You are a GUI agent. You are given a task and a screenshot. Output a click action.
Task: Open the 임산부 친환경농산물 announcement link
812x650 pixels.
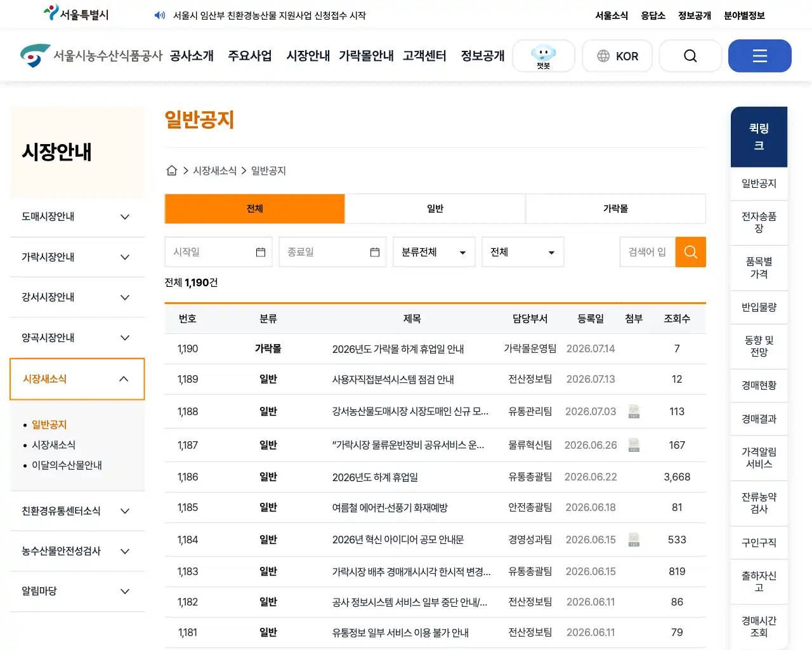point(270,15)
